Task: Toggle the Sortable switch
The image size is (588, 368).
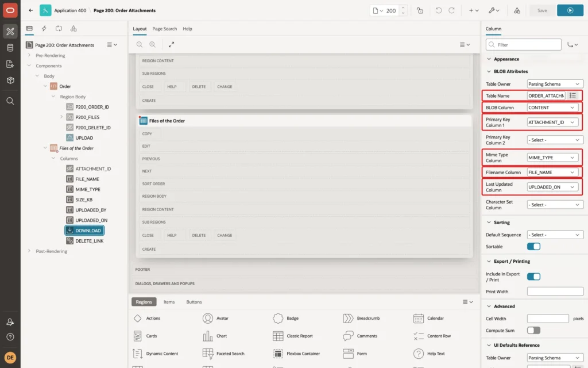Action: [533, 246]
